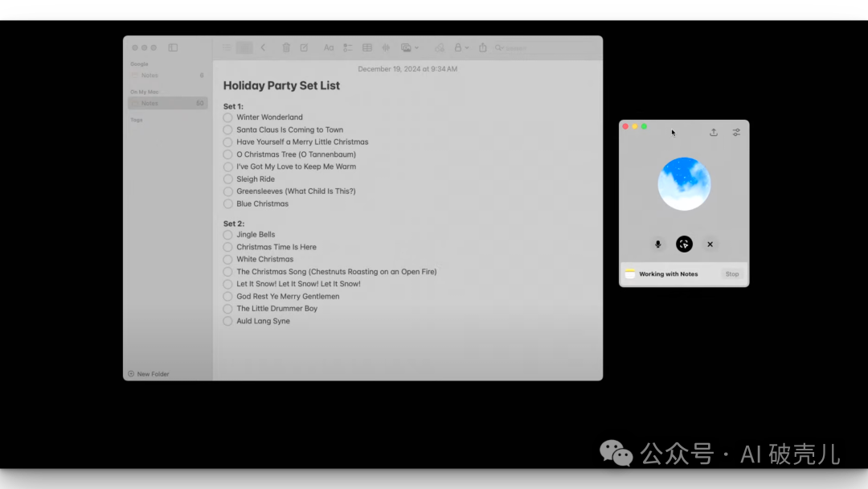Check the Jingle Bells checkbox
Screen dimensions: 868x489
click(228, 235)
